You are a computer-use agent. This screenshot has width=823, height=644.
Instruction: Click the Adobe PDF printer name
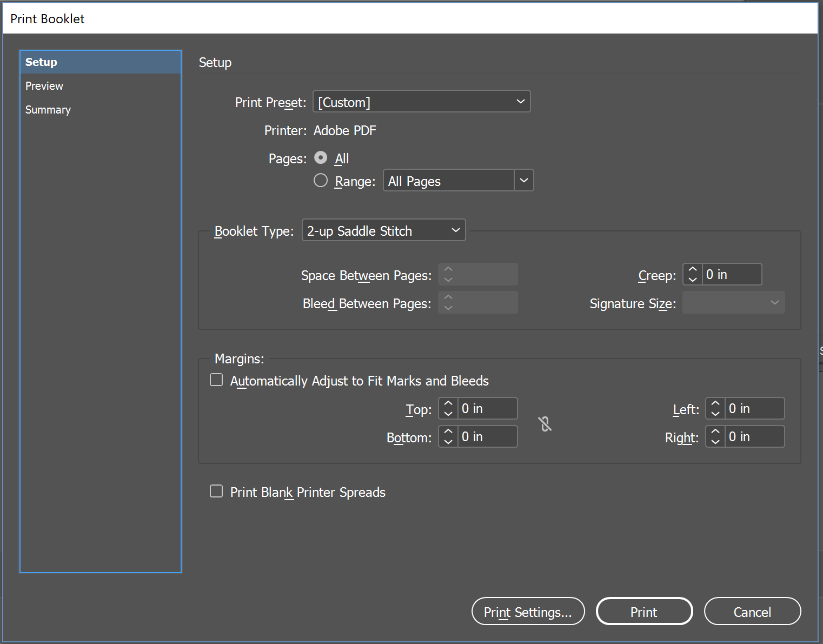pyautogui.click(x=345, y=131)
